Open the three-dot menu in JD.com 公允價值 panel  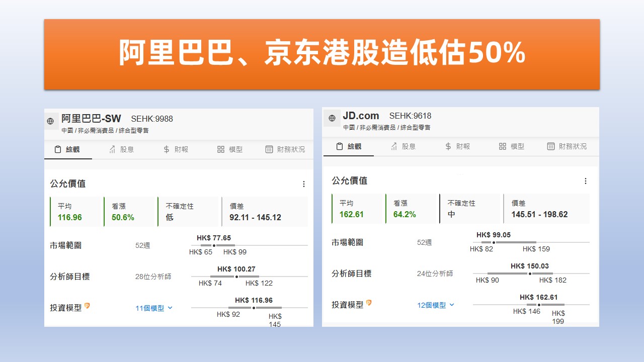pyautogui.click(x=585, y=181)
